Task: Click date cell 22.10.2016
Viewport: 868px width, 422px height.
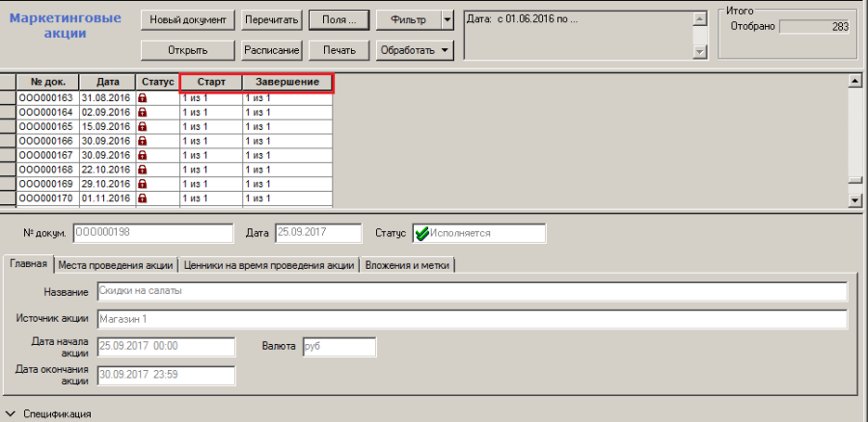Action: [107, 170]
